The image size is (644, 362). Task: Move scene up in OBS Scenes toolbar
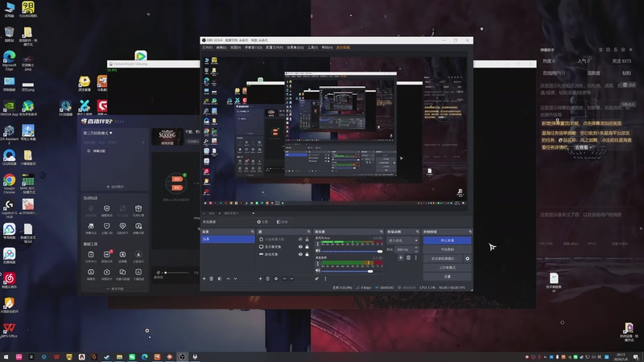(x=228, y=278)
